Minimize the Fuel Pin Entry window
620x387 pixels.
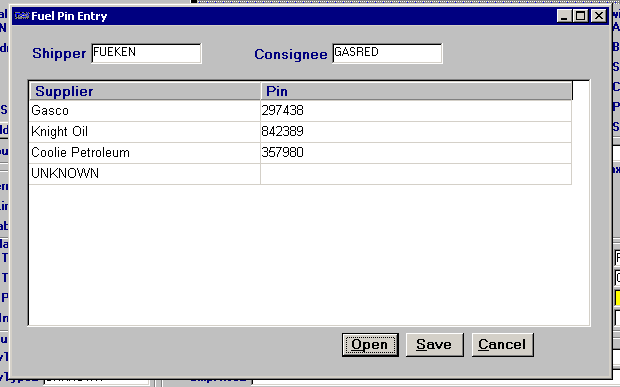tap(564, 16)
